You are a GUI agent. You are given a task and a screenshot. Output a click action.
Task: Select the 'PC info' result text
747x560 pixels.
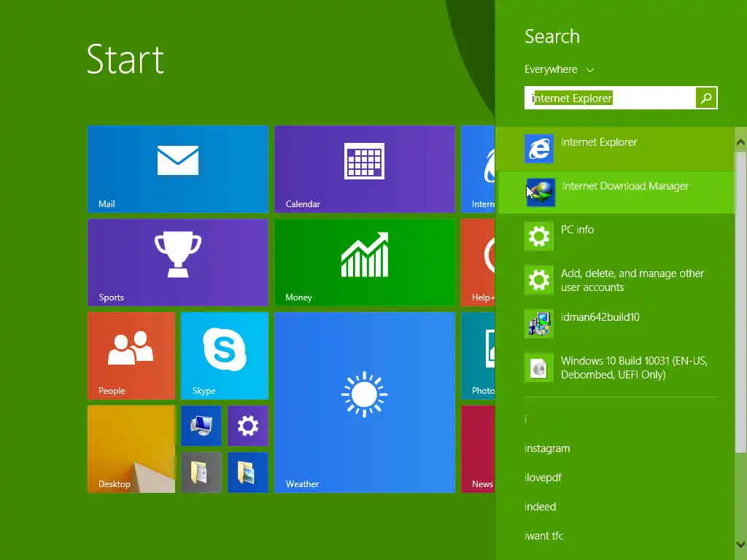(x=577, y=230)
